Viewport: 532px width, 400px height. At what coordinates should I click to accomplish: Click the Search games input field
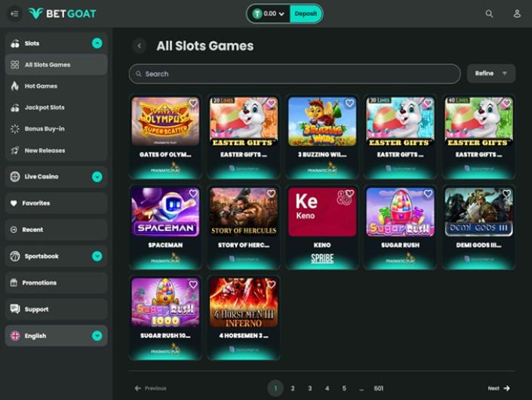(x=294, y=74)
